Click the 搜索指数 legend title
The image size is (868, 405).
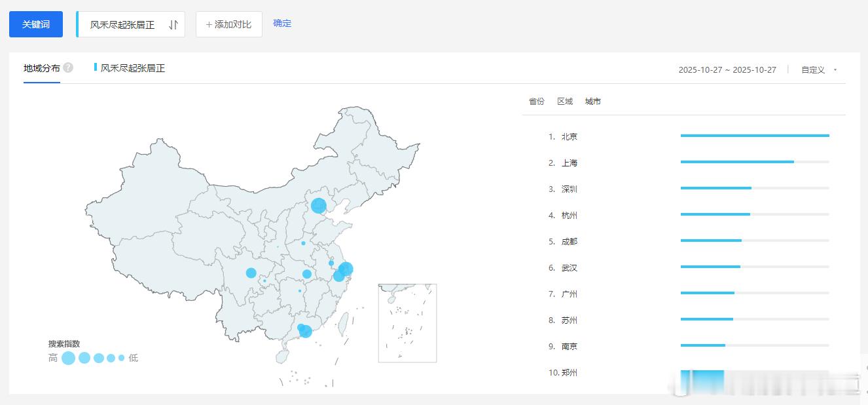[64, 343]
